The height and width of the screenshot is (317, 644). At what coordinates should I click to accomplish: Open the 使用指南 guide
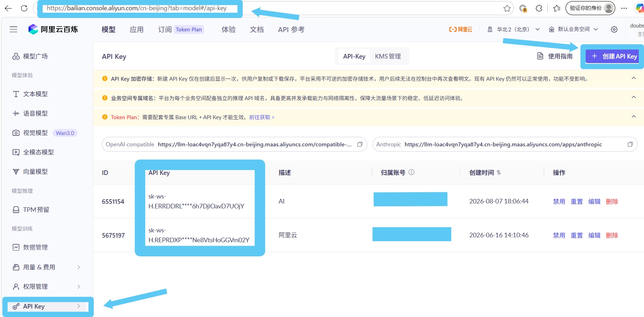coord(555,56)
